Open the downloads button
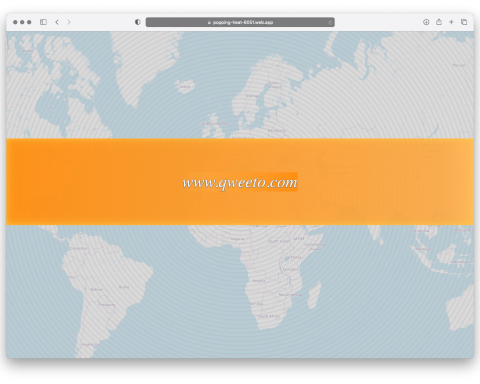480x384 pixels. tap(426, 22)
